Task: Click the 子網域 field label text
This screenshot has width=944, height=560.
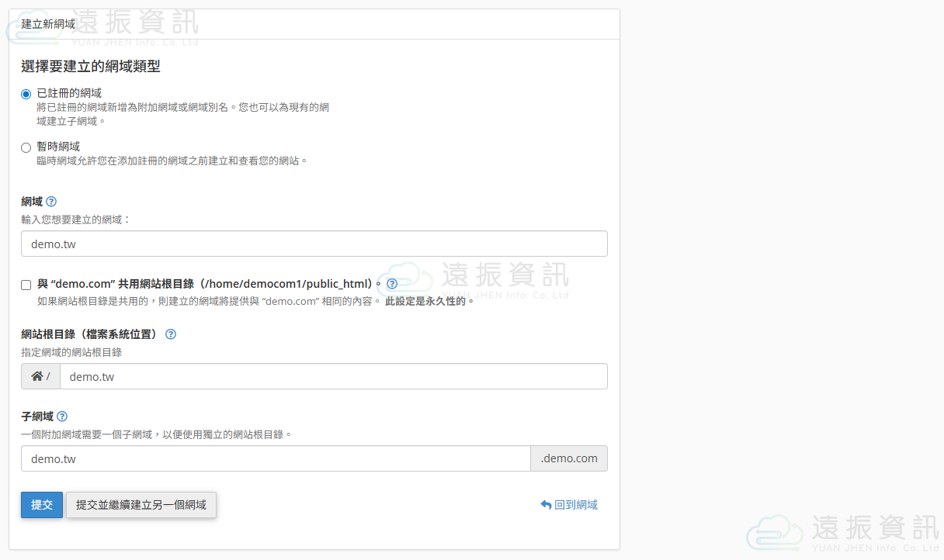Action: (x=36, y=417)
